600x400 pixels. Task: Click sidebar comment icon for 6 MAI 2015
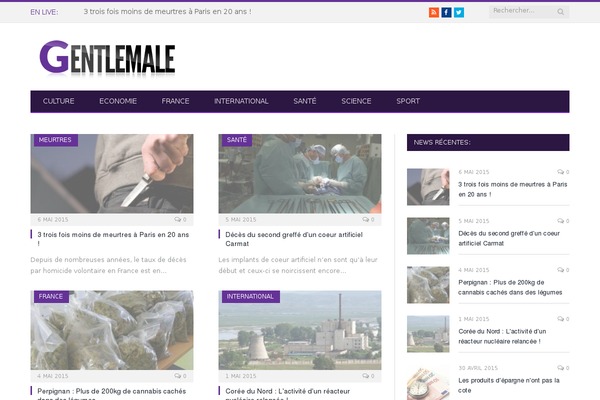coord(561,172)
